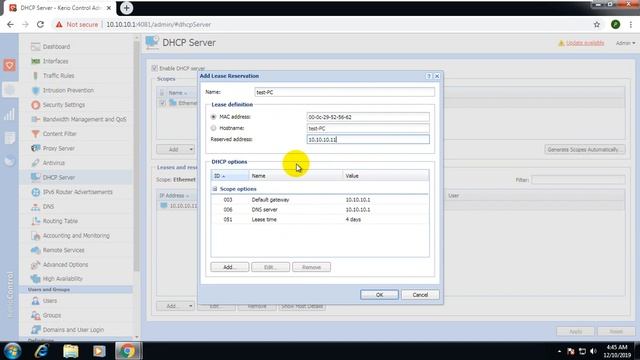
Task: Open Proxy Server settings
Action: point(59,148)
